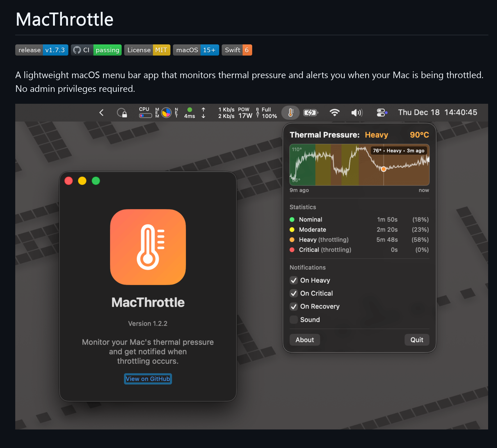Screen dimensions: 497x448
Task: Open the Wi-Fi status icon
Action: pos(334,112)
